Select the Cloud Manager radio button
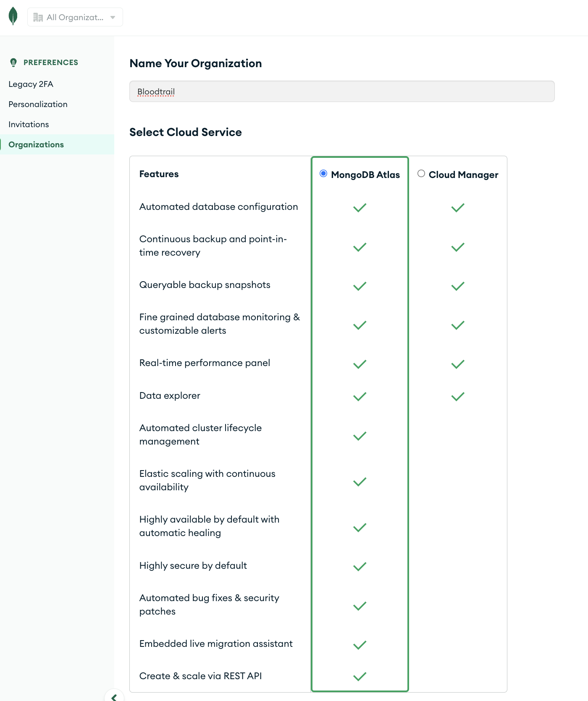 pos(421,174)
